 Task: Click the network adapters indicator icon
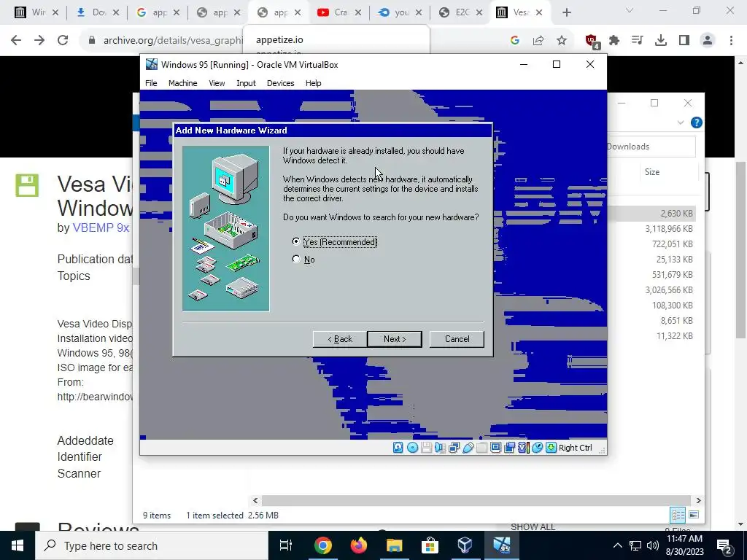(x=454, y=448)
